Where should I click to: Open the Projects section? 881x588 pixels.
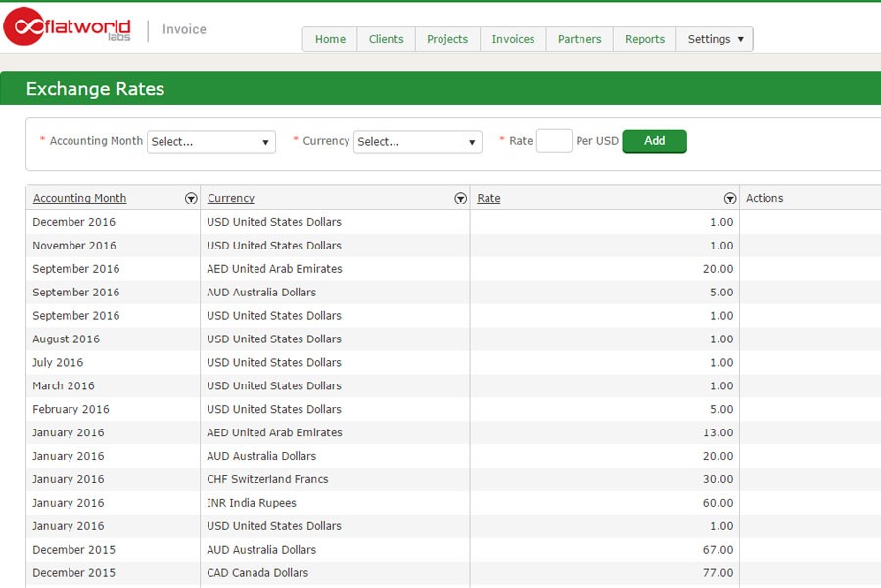pyautogui.click(x=447, y=39)
